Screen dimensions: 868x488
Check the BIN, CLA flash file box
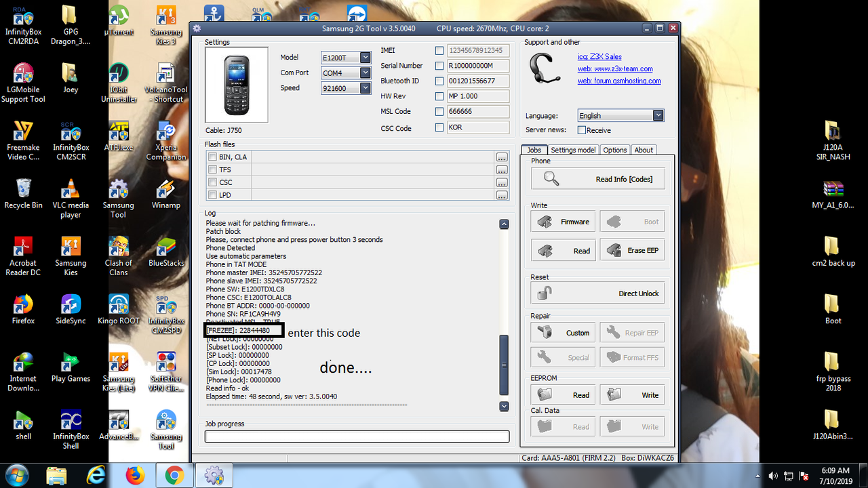(212, 157)
